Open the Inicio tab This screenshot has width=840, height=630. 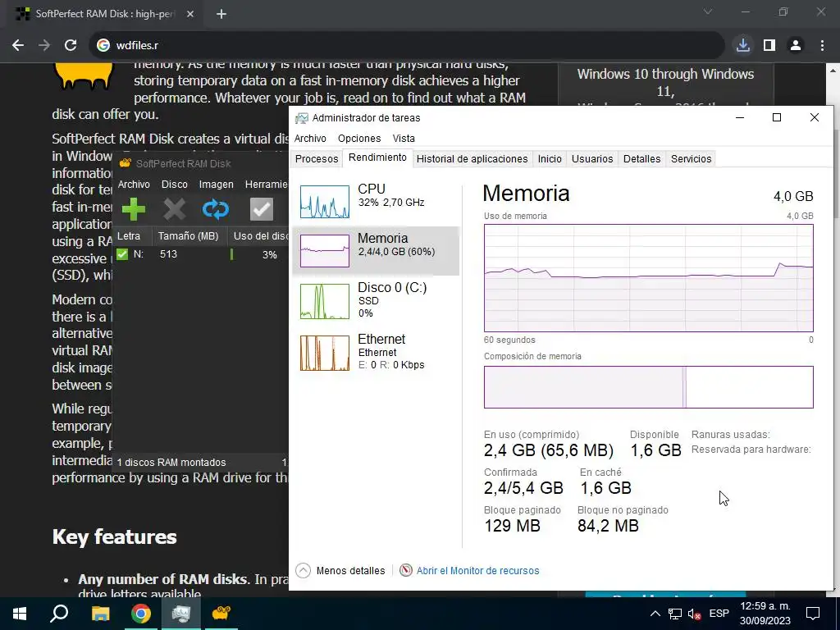point(550,158)
